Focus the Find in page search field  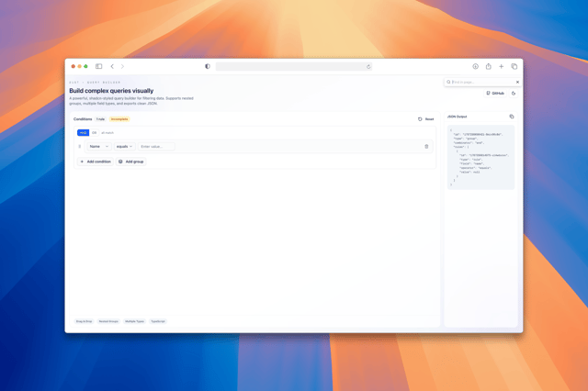click(x=481, y=82)
